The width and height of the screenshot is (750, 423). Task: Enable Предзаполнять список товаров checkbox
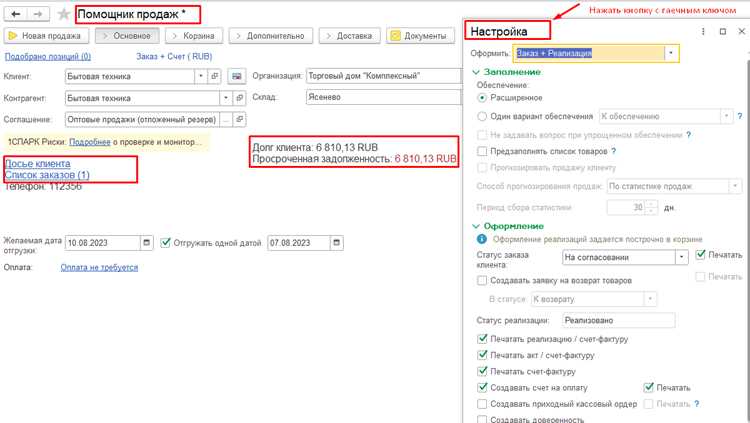pos(482,151)
